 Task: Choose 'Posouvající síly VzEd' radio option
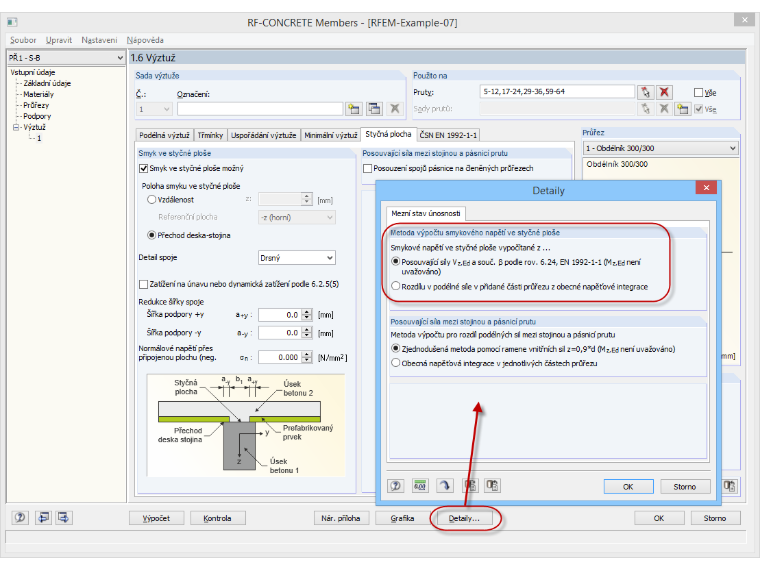pyautogui.click(x=396, y=262)
